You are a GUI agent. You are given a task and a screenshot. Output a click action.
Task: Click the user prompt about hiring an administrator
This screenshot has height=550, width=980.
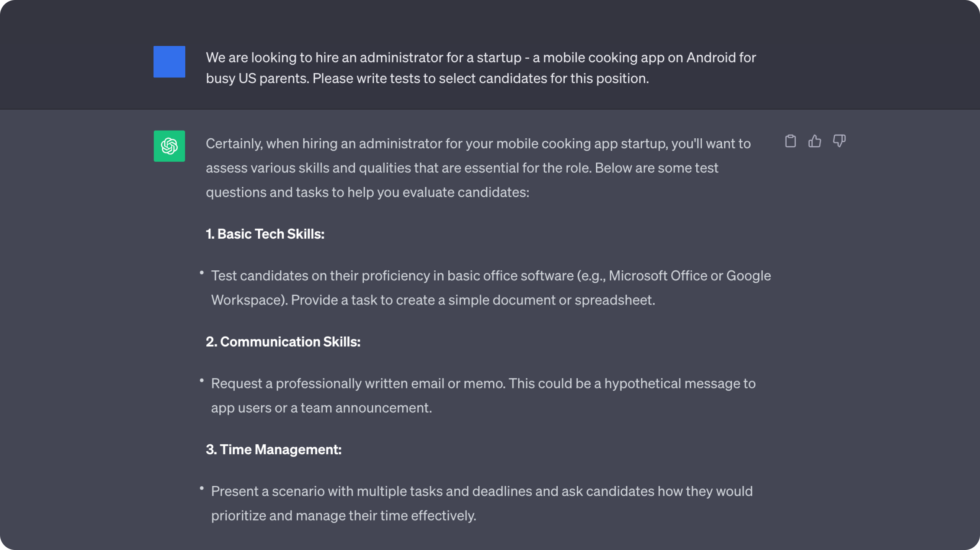[481, 68]
